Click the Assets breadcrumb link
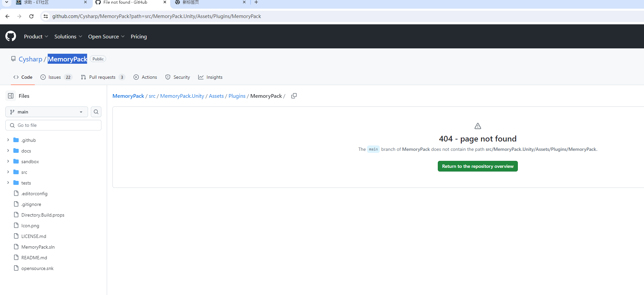Screen dimensions: 644x295 (216, 96)
